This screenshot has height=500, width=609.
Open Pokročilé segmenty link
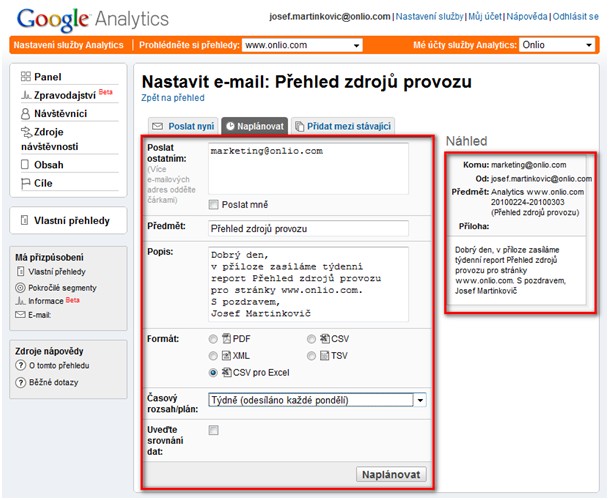[62, 288]
